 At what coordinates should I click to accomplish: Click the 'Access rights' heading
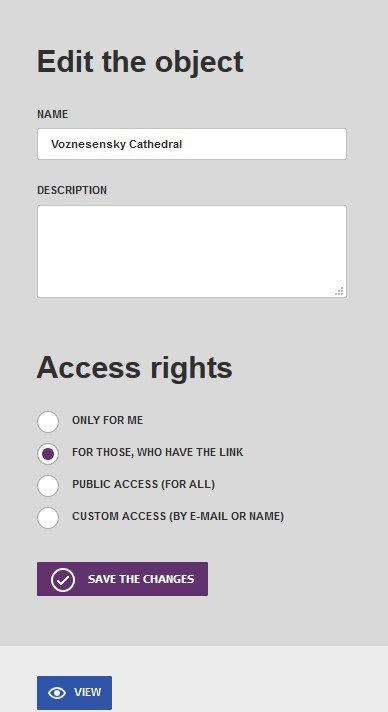134,368
